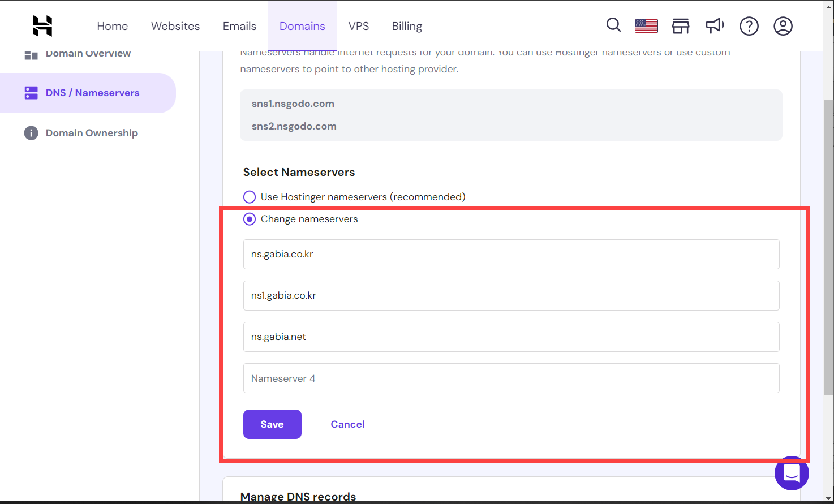
Task: Open DNS / Nameservers sidebar item
Action: click(88, 93)
